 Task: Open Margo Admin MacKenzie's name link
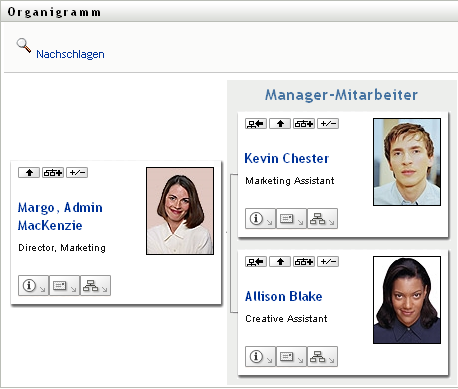click(60, 216)
